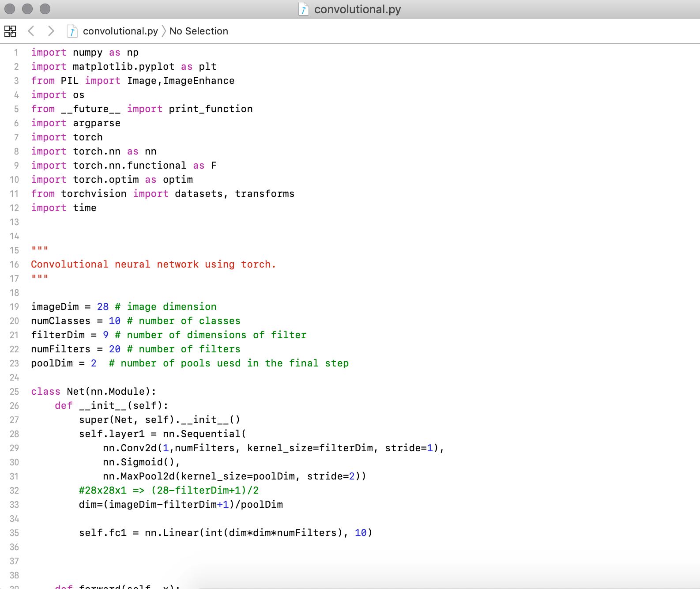Click 'nn.Sequential(' on line 28
700x589 pixels.
[205, 434]
